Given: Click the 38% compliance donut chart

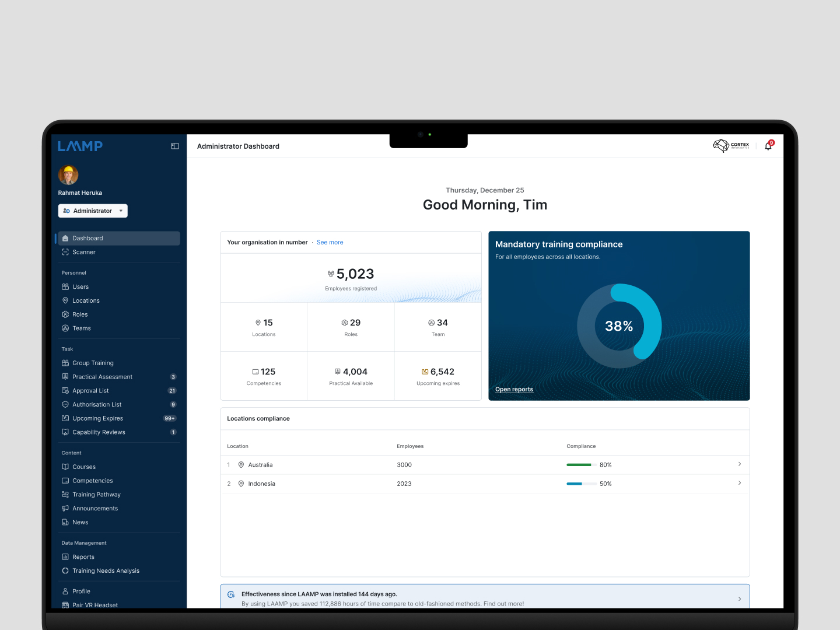Looking at the screenshot, I should click(x=619, y=326).
